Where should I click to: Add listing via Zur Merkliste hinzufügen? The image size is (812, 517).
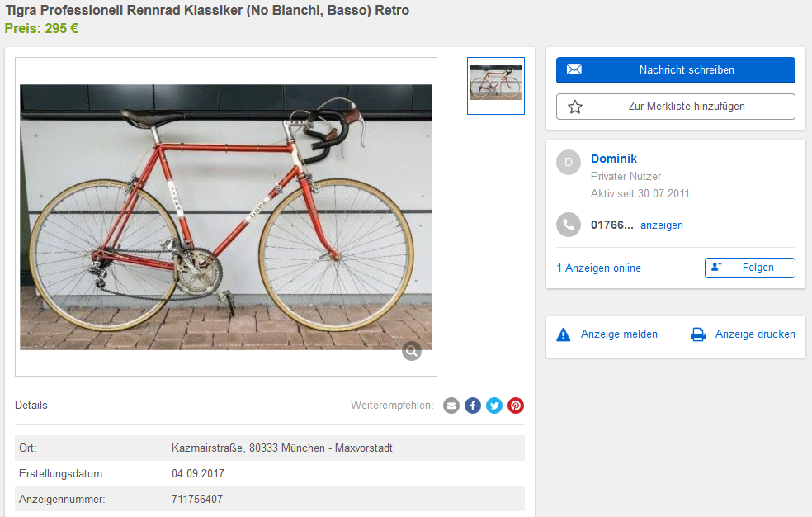[x=675, y=107]
